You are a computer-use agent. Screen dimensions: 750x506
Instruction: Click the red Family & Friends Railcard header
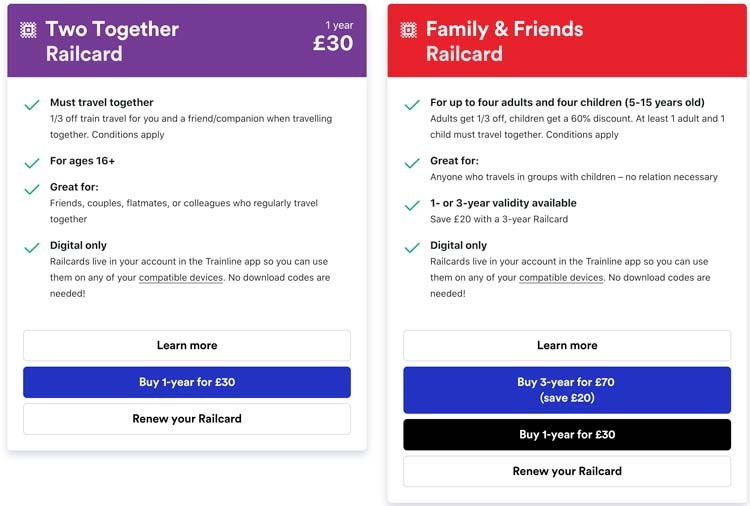coord(567,41)
